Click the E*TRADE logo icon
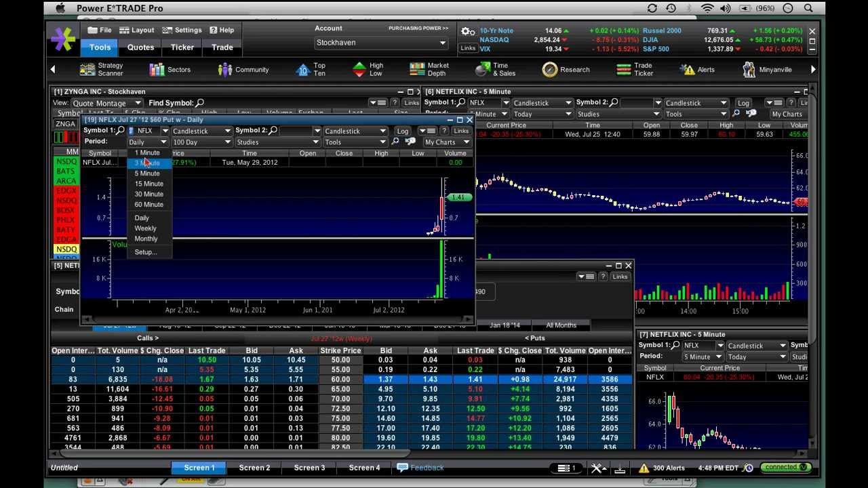Image resolution: width=868 pixels, height=488 pixels. pyautogui.click(x=63, y=39)
